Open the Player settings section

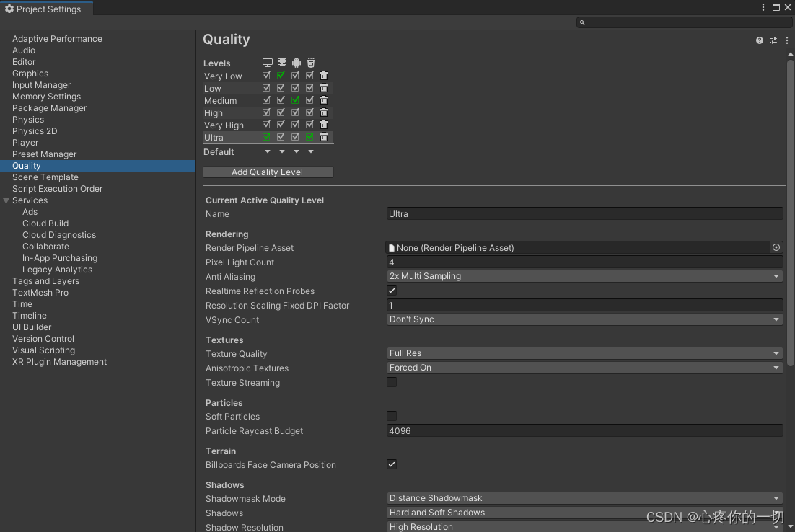(x=25, y=142)
